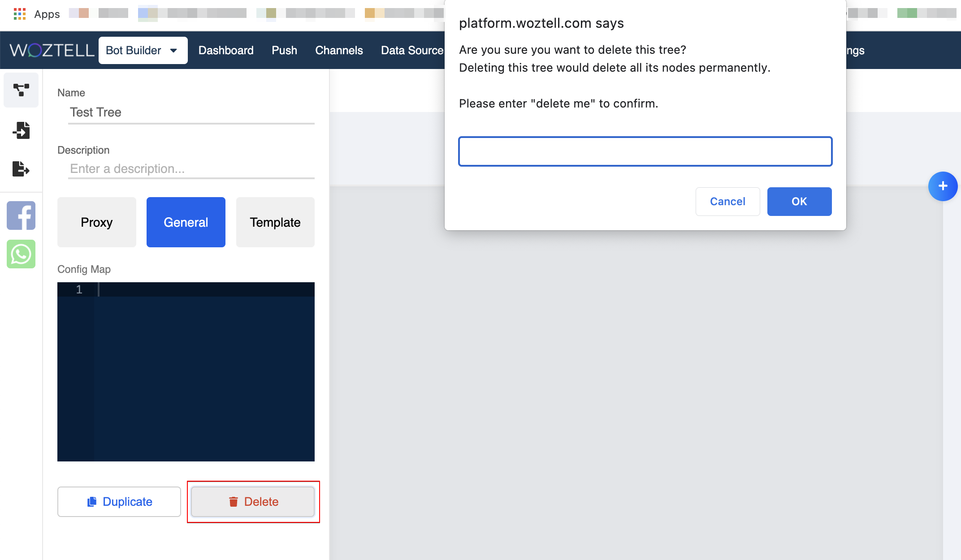Expand the Bot Builder dropdown
This screenshot has height=560, width=961.
point(143,50)
